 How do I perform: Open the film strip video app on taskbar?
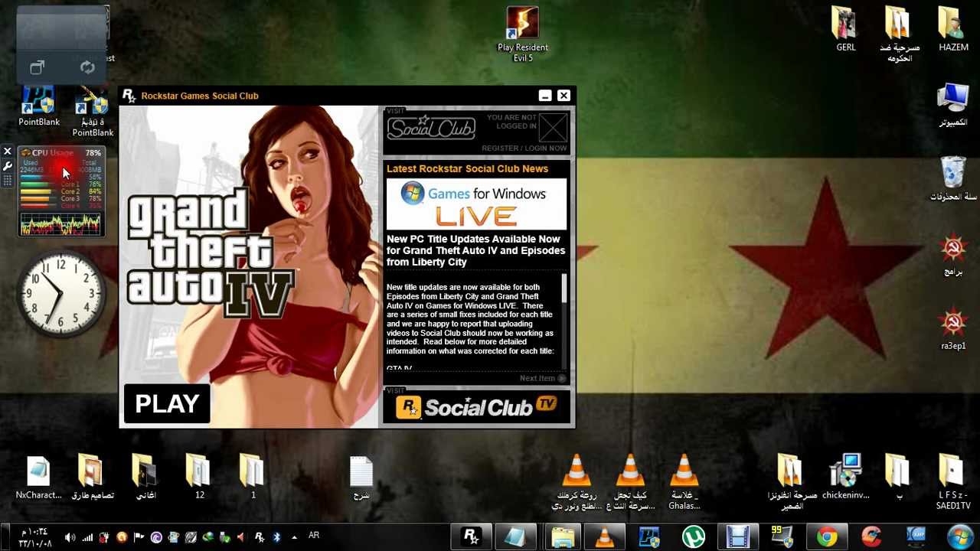(738, 537)
